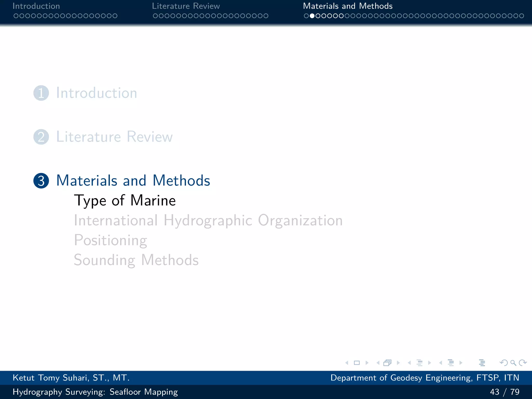The width and height of the screenshot is (532, 399).
Task: Jump to Introduction in outline
Action: tap(97, 93)
